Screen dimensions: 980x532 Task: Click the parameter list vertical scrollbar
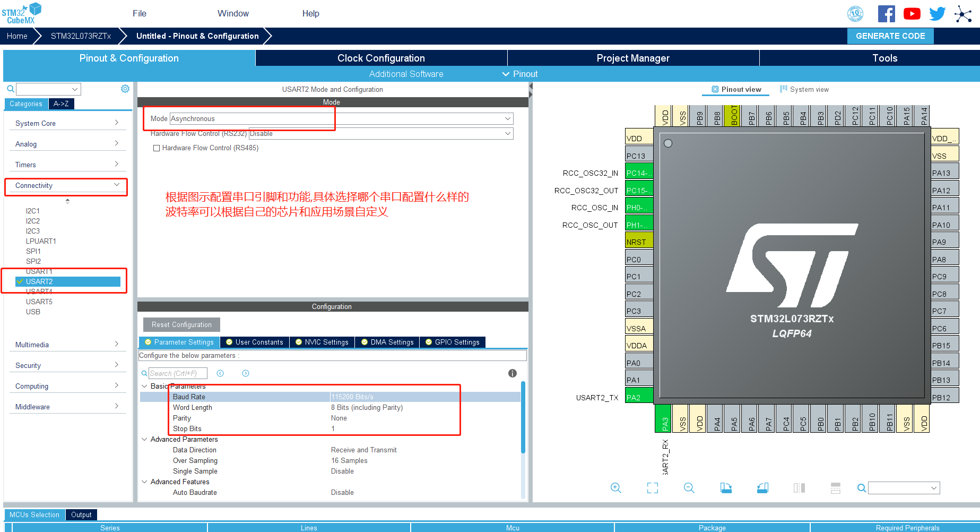523,419
